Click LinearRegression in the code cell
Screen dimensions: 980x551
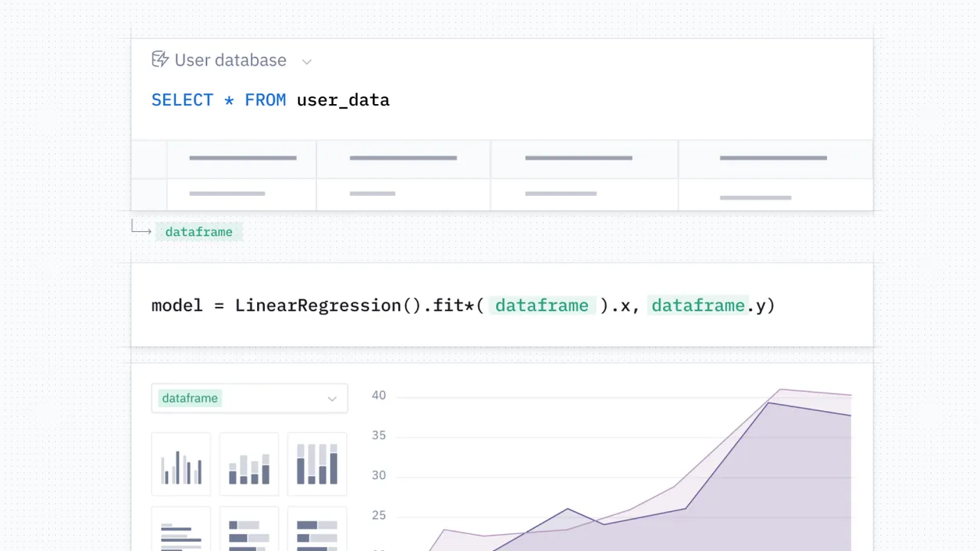click(318, 305)
